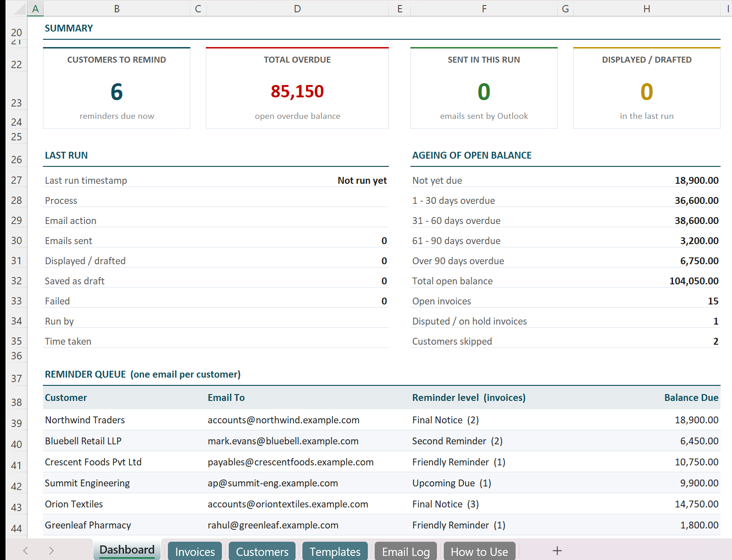Switch to the Invoices sheet tab

tap(195, 551)
